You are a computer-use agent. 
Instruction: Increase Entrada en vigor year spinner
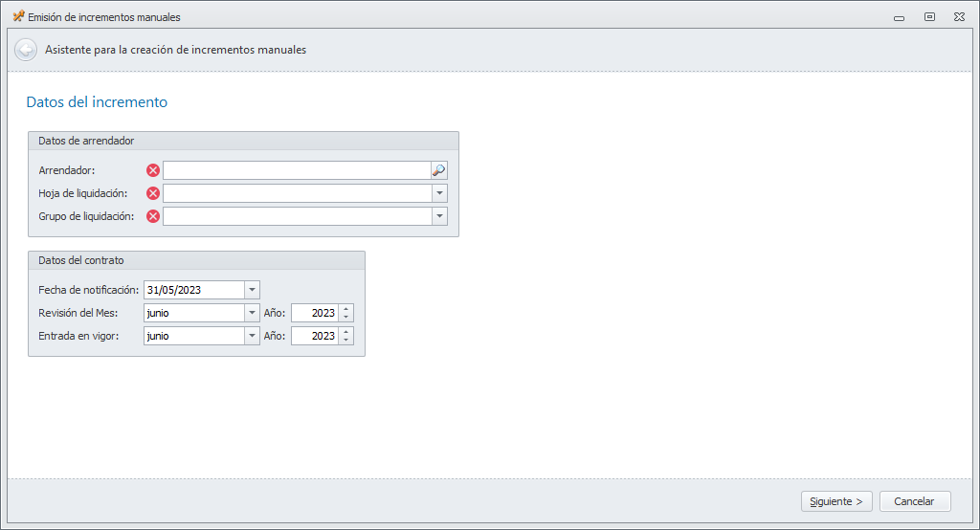(345, 332)
